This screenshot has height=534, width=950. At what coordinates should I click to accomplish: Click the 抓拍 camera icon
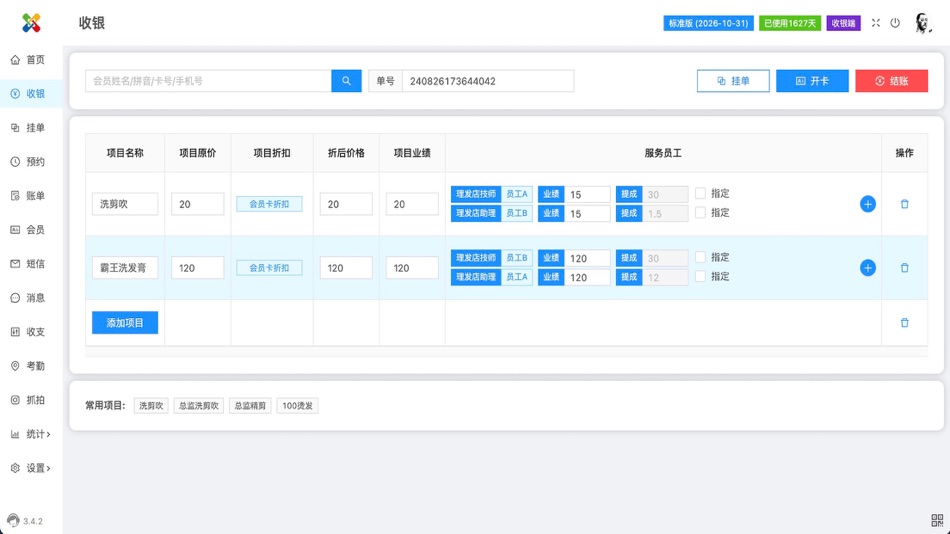point(15,400)
